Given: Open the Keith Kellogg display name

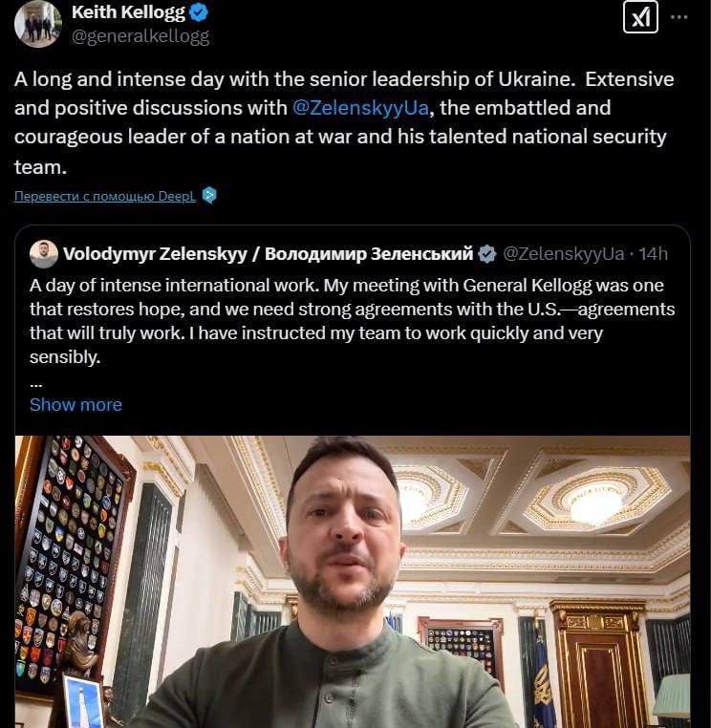Looking at the screenshot, I should click(x=128, y=12).
